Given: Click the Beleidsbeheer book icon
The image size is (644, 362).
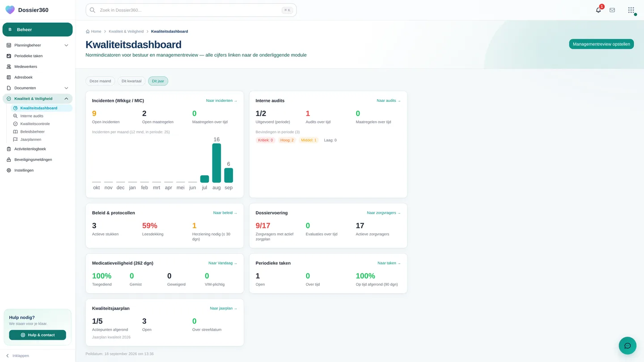Looking at the screenshot, I should tap(15, 132).
